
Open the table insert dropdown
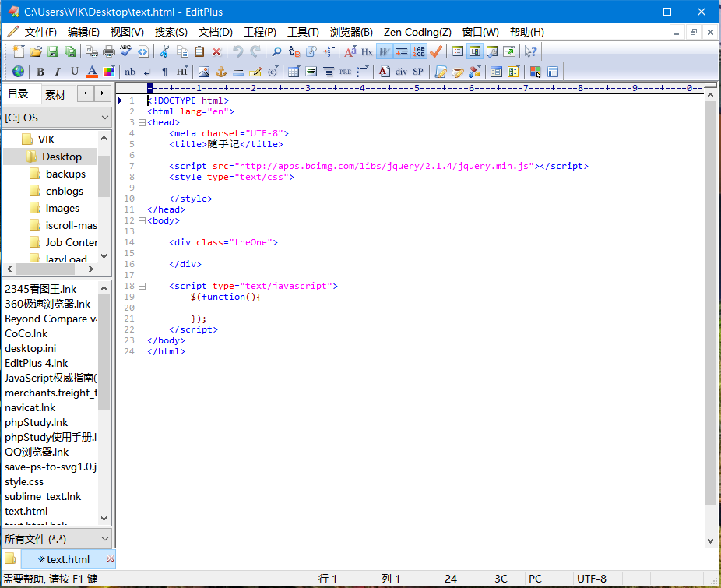294,72
